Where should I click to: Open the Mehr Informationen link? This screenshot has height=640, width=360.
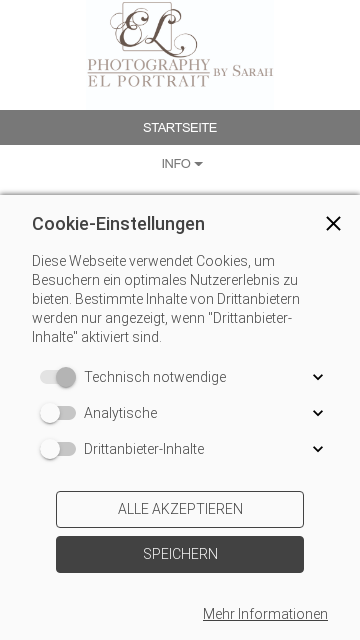pos(265,614)
